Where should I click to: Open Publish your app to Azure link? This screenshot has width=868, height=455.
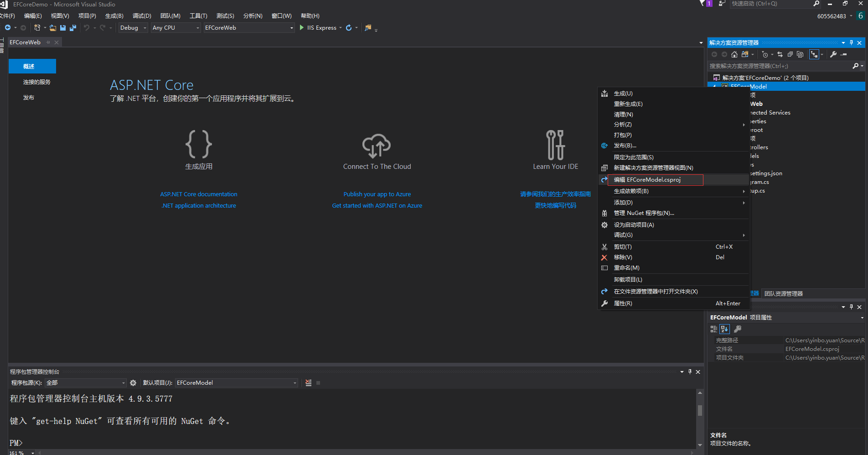377,194
